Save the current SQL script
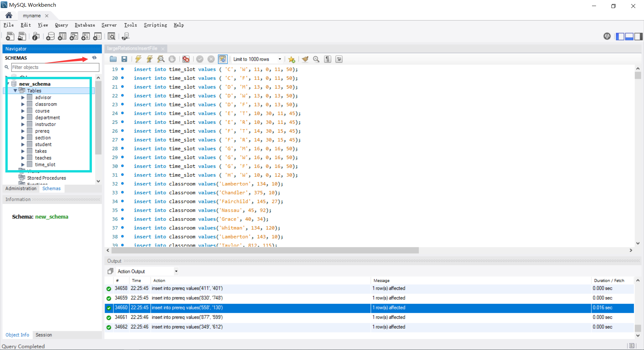This screenshot has width=644, height=350. pyautogui.click(x=124, y=59)
